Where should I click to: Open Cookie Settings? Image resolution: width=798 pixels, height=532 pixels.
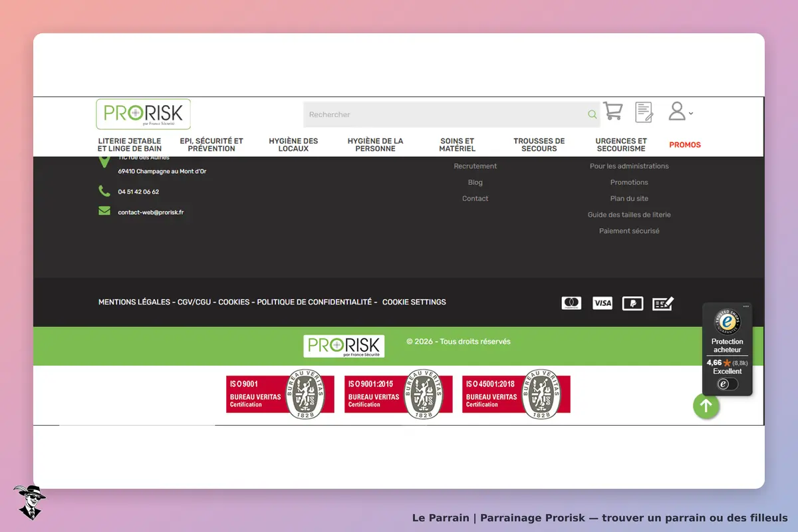414,302
